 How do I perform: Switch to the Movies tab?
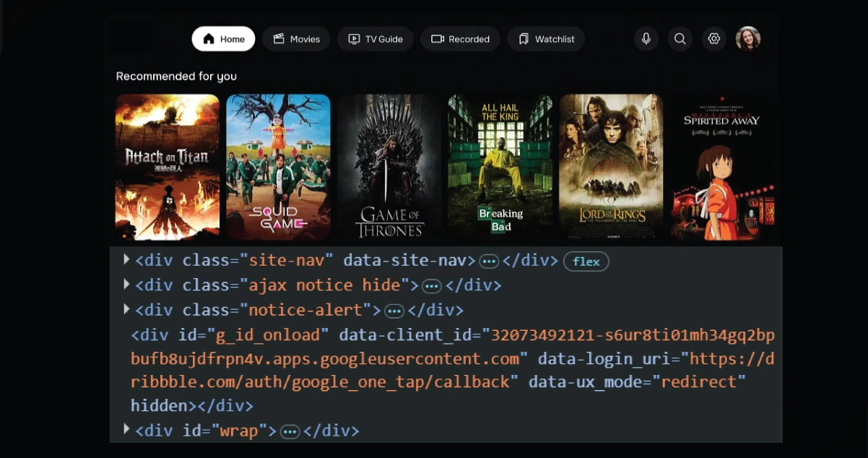(296, 39)
